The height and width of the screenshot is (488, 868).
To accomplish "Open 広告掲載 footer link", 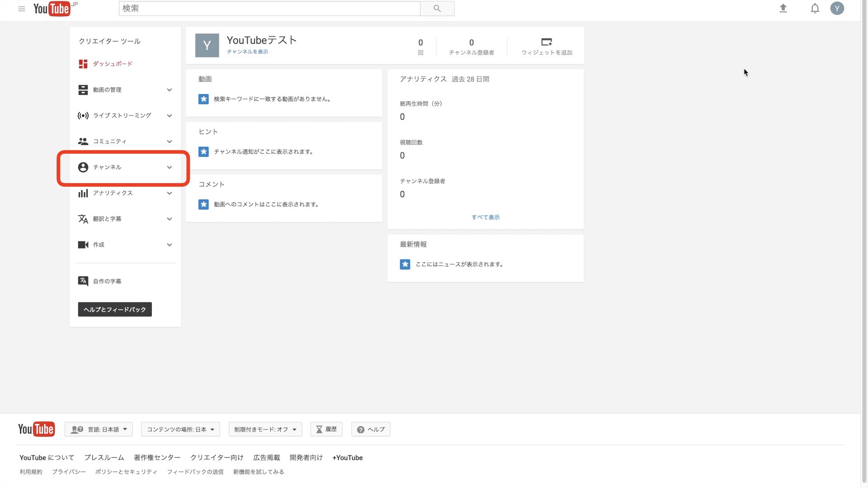I will click(x=267, y=458).
